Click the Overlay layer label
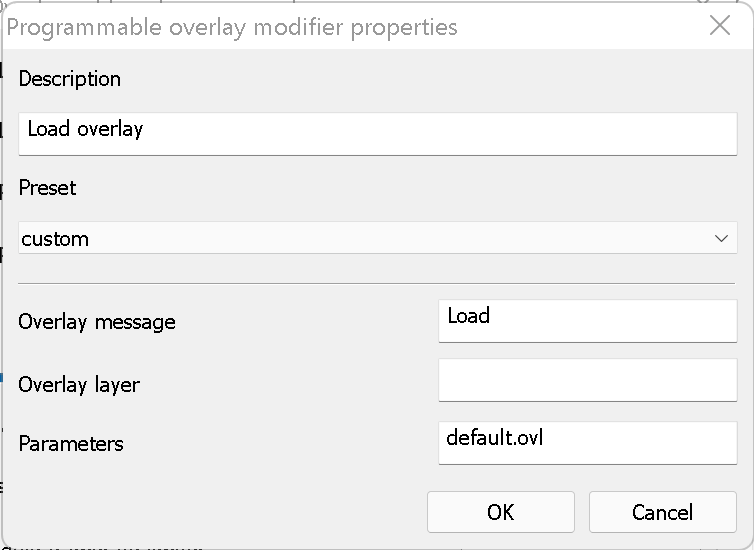 coord(79,384)
